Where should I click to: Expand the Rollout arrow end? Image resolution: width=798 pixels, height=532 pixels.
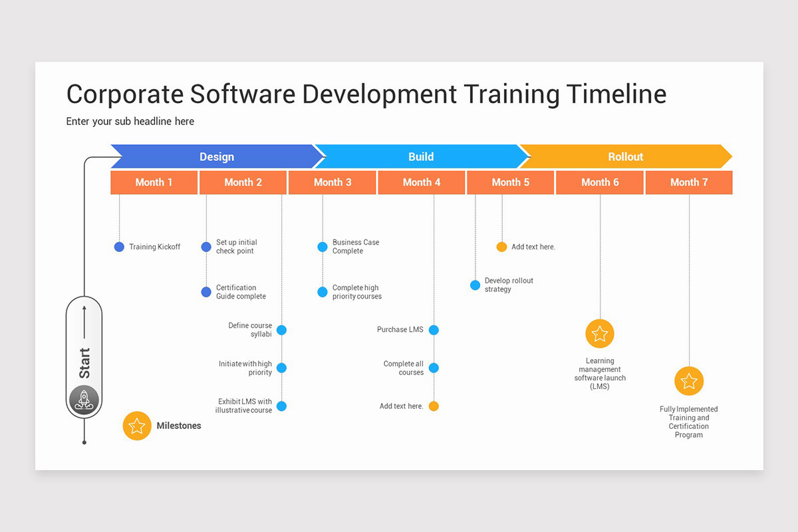tap(730, 156)
